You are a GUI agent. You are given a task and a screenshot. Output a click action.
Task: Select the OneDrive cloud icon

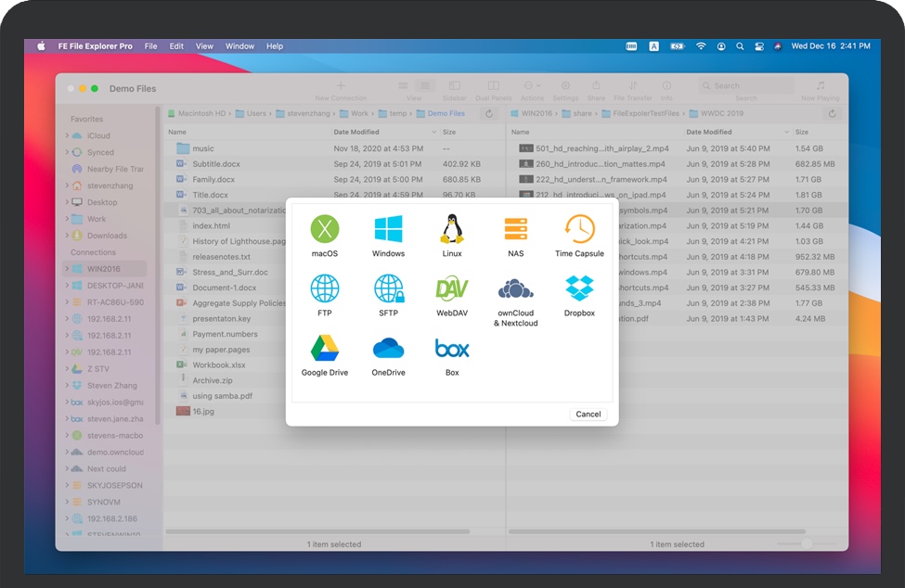coord(388,349)
